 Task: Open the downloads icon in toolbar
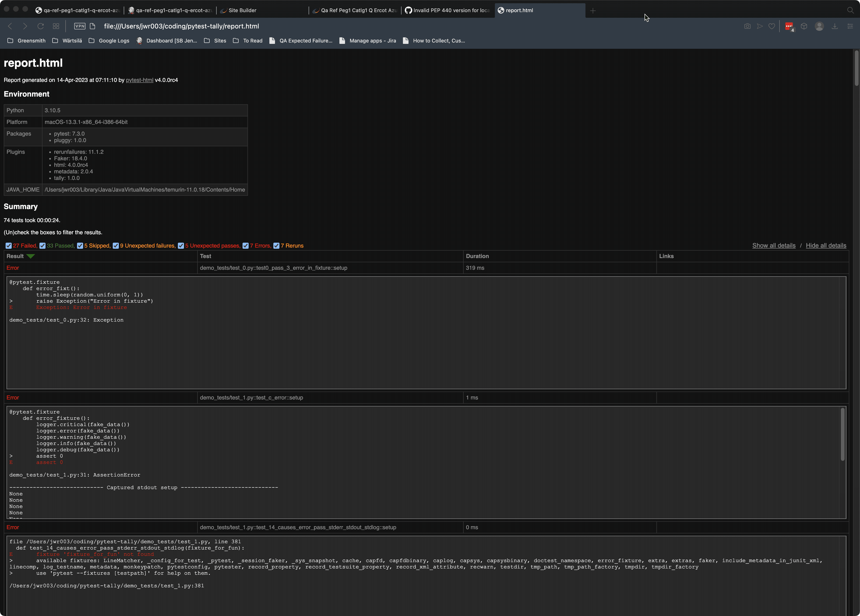click(835, 26)
